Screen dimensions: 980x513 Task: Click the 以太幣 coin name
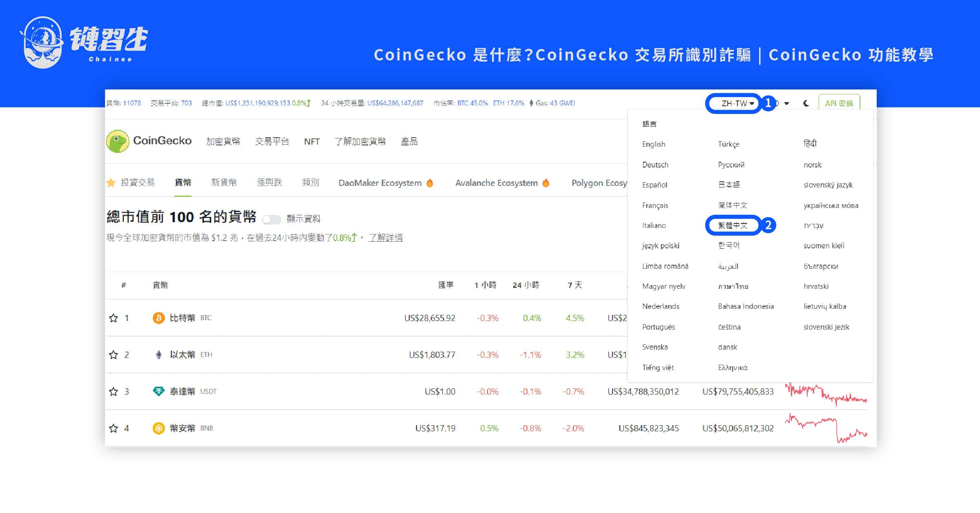(182, 355)
